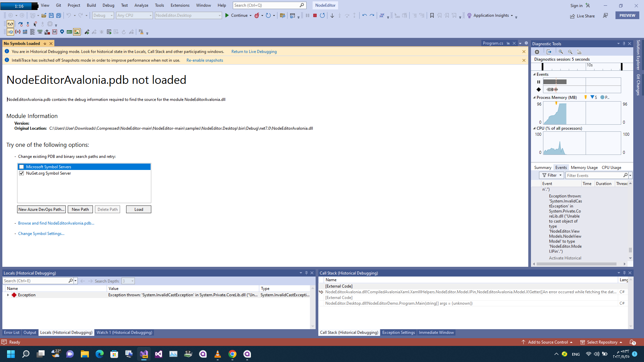Screen dimensions: 644x362
Task: Open Diagnostic Tools settings gear
Action: [537, 52]
